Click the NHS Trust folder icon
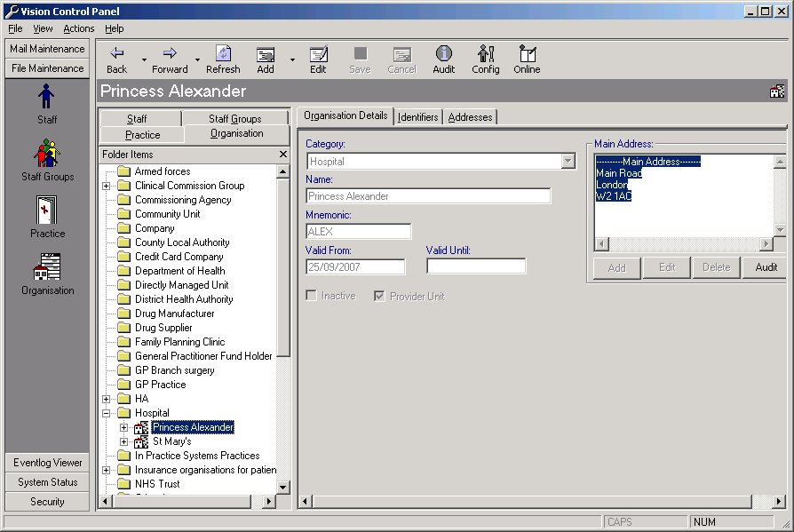Viewport: 794px width, 532px height. point(124,483)
